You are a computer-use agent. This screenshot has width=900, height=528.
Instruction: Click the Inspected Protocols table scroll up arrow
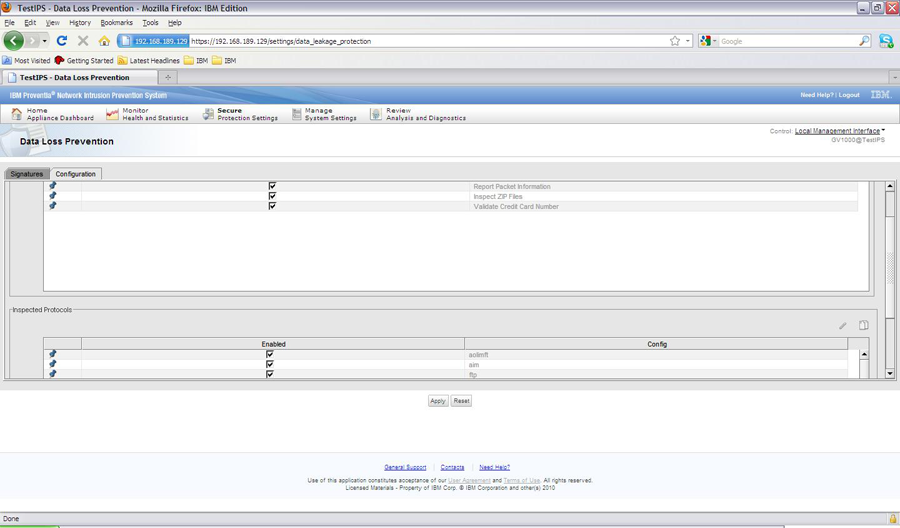tap(864, 355)
